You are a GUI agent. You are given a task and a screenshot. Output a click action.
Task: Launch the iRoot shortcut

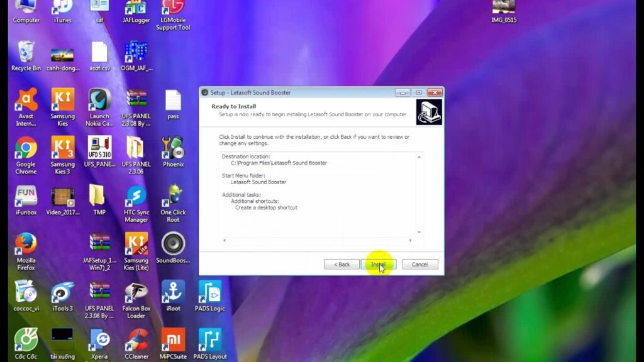click(x=173, y=296)
